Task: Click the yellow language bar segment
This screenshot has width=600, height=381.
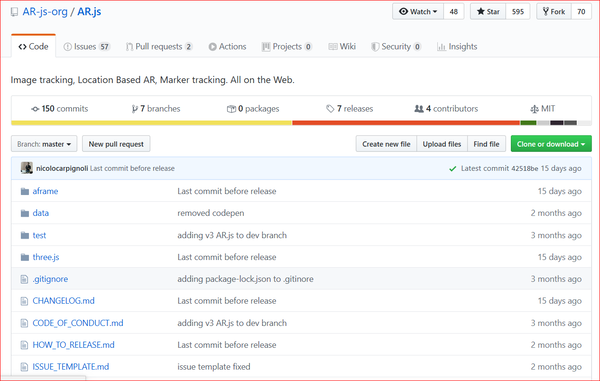Action: [152, 123]
